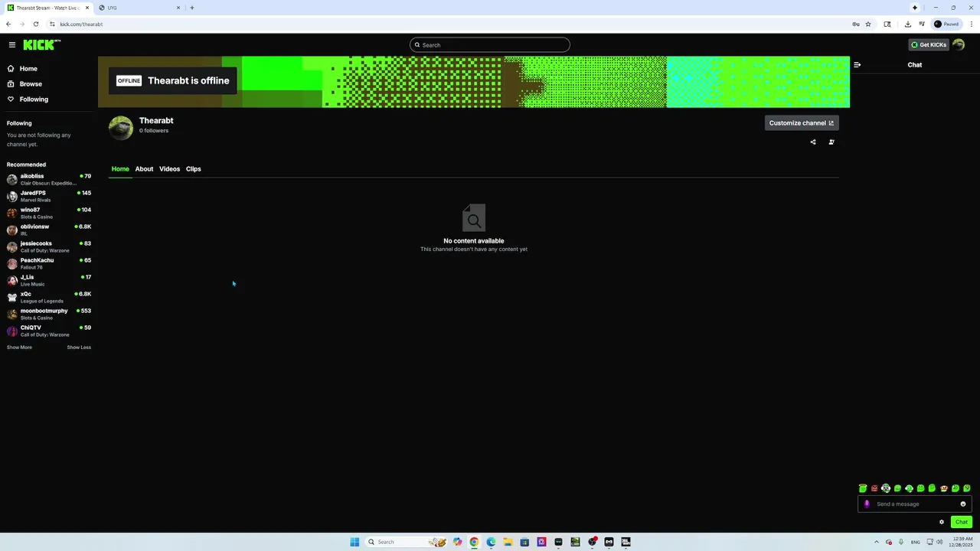Open recommended channel ChiQTV
The height and width of the screenshot is (551, 980).
[49, 331]
